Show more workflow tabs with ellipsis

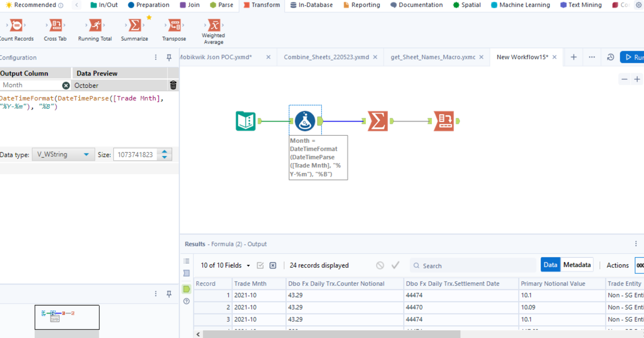click(592, 57)
